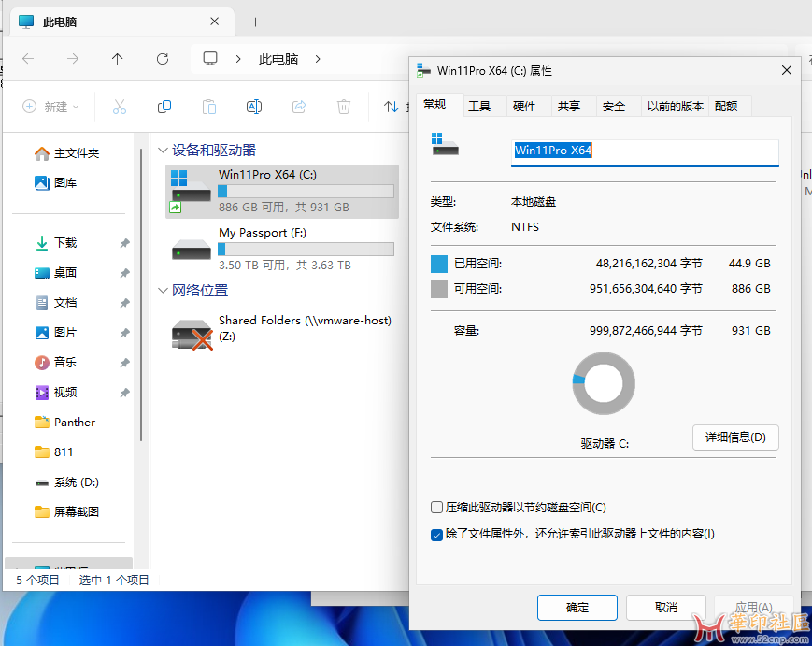The width and height of the screenshot is (812, 646).
Task: Open 系统 (D:) drive in sidebar
Action: tap(66, 482)
